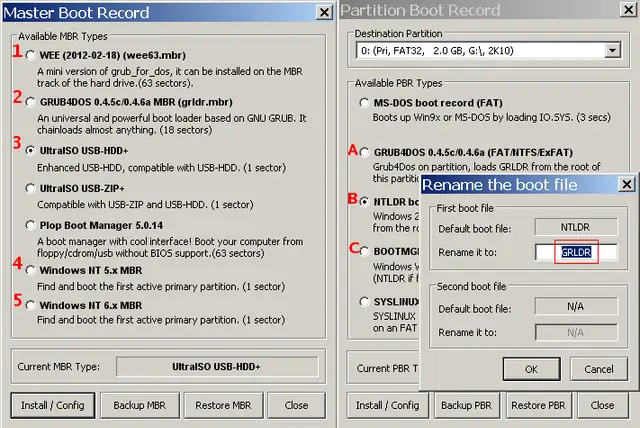Click text 'Compatible with USB-ZIP and USB-HDD'
The width and height of the screenshot is (640, 428).
122,204
